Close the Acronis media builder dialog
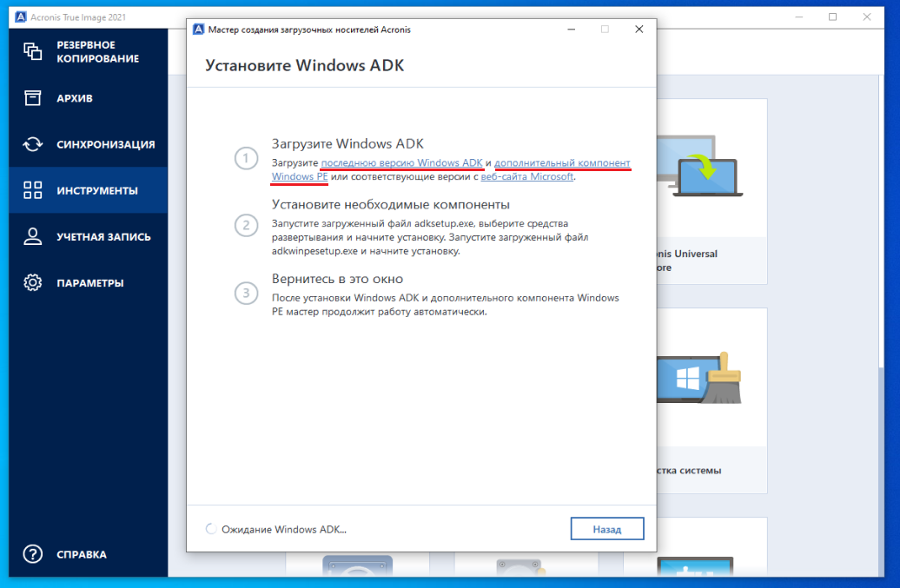Viewport: 900px width, 588px height. [639, 30]
